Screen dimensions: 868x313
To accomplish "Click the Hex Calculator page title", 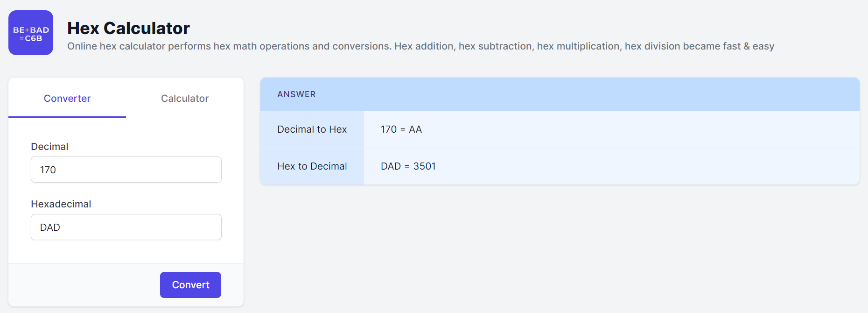I will coord(128,28).
